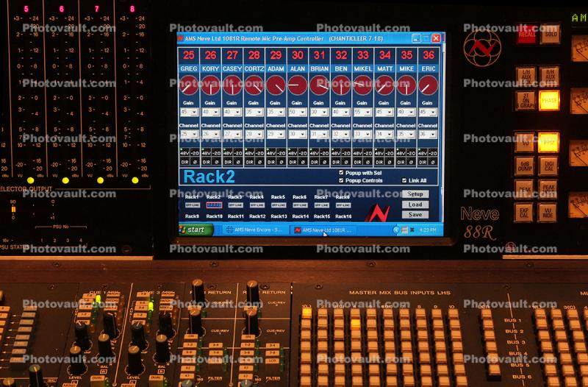588x387 pixels.
Task: Expand the Gain dropdown for channel 28 CORTZ
Action: click(259, 113)
